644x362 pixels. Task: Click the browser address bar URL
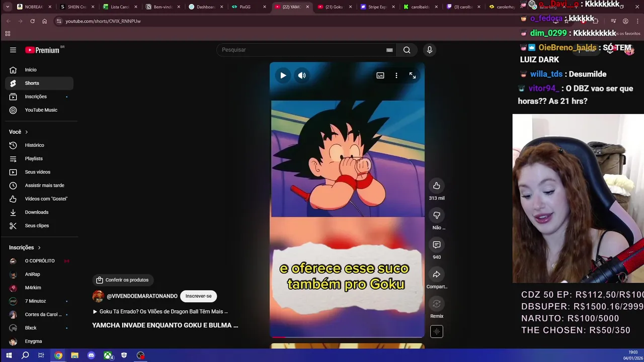tap(103, 21)
